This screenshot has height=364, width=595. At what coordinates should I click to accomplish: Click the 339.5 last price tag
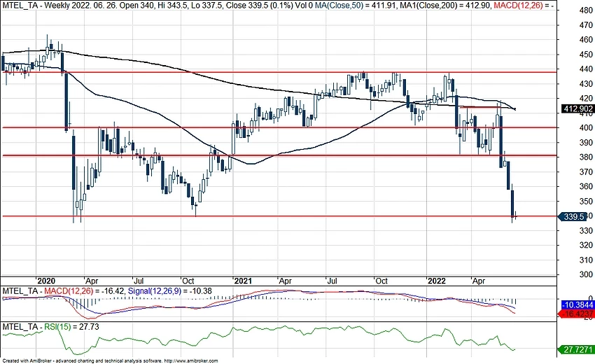575,217
